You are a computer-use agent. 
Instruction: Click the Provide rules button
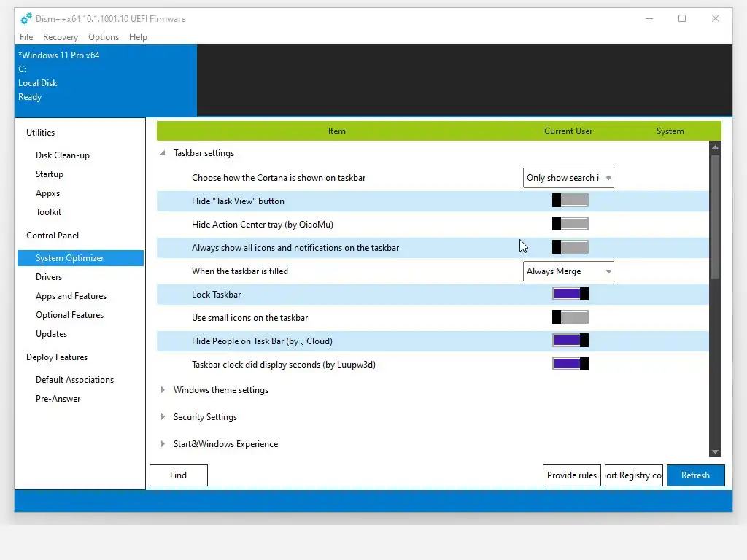(572, 475)
